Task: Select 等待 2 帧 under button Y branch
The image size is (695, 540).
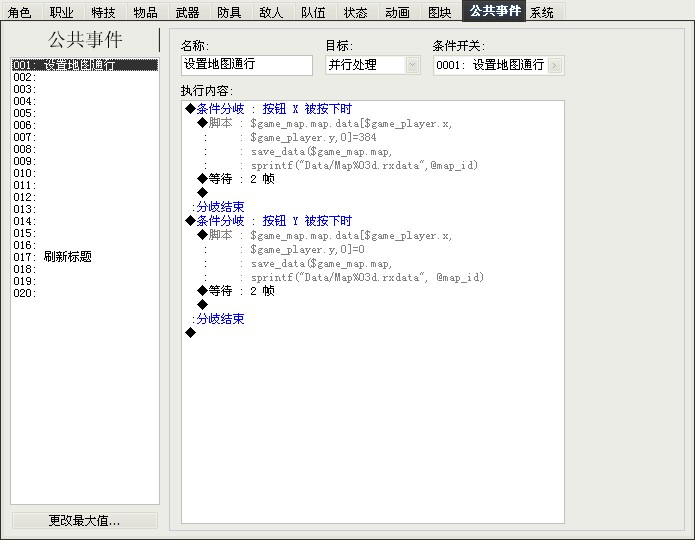Action: 236,291
